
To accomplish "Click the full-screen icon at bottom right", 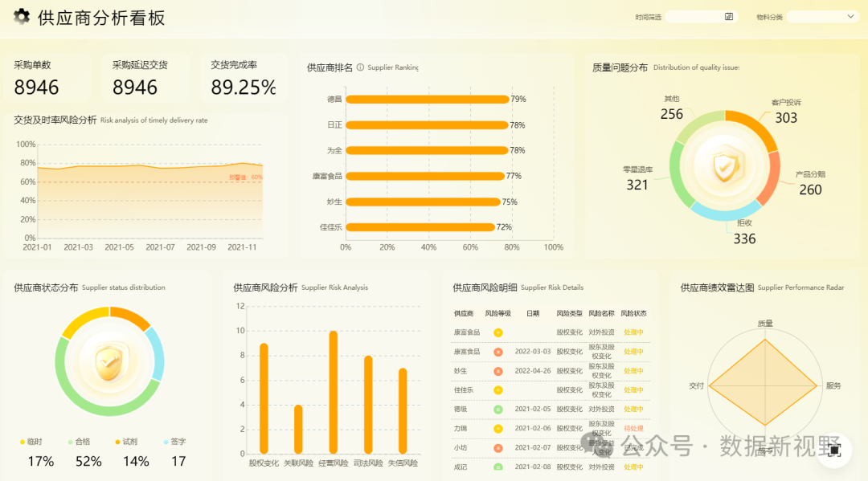I will tap(834, 450).
